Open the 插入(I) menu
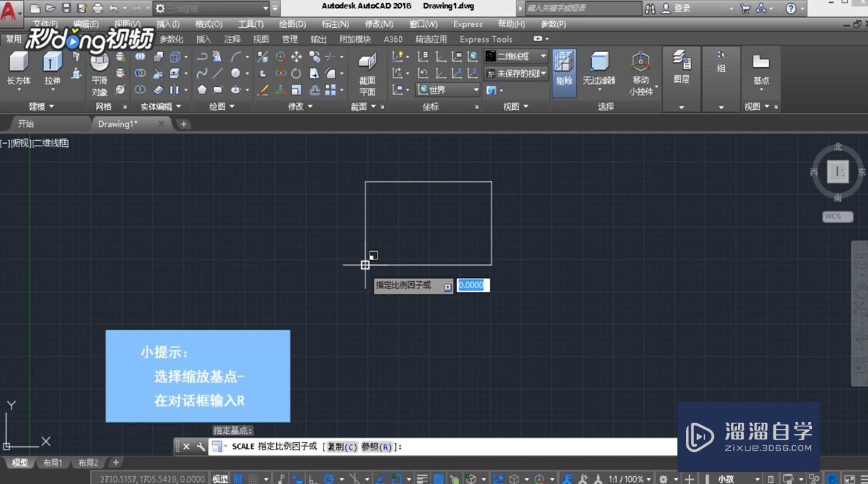The image size is (868, 484). coord(168,24)
